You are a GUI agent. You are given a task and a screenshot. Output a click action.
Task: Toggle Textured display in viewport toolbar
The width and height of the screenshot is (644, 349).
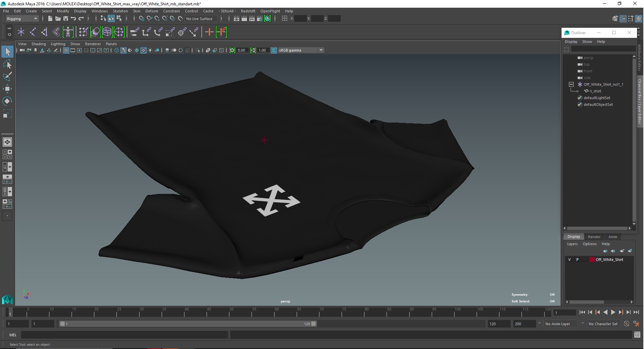pyautogui.click(x=143, y=50)
